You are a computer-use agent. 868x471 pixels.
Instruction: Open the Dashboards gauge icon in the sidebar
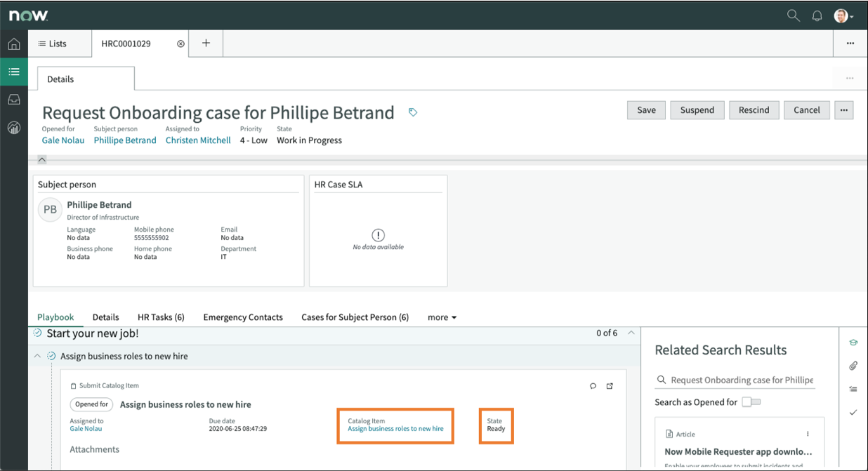(x=13, y=128)
